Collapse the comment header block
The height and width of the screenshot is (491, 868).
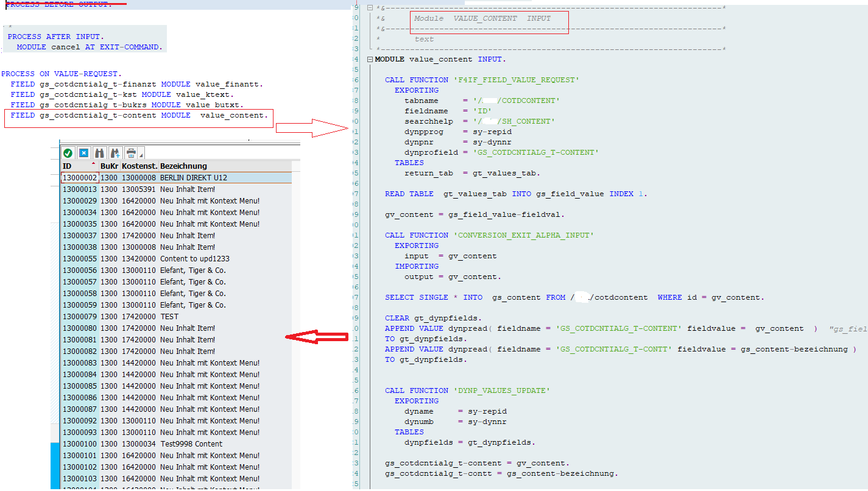click(x=370, y=8)
